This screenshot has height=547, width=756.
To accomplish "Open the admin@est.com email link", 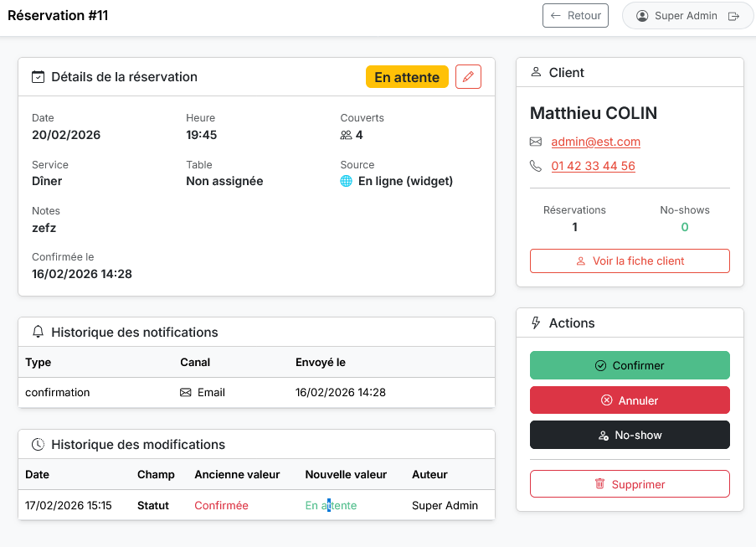I will pyautogui.click(x=595, y=142).
